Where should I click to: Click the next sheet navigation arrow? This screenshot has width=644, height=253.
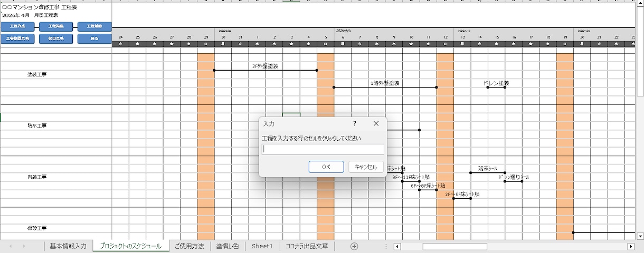24,246
